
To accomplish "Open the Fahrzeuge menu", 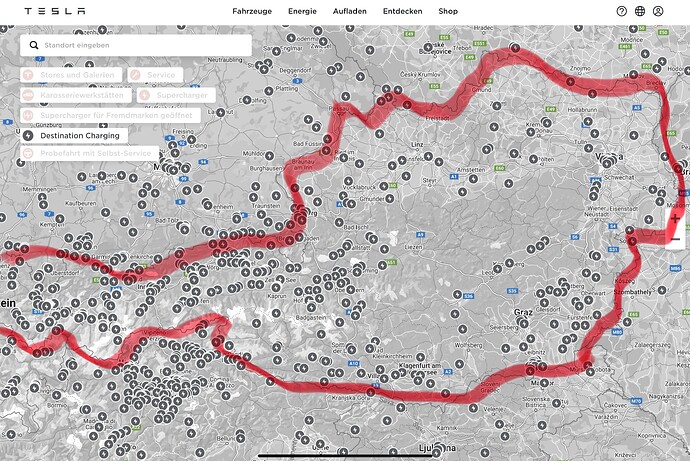I will point(252,11).
